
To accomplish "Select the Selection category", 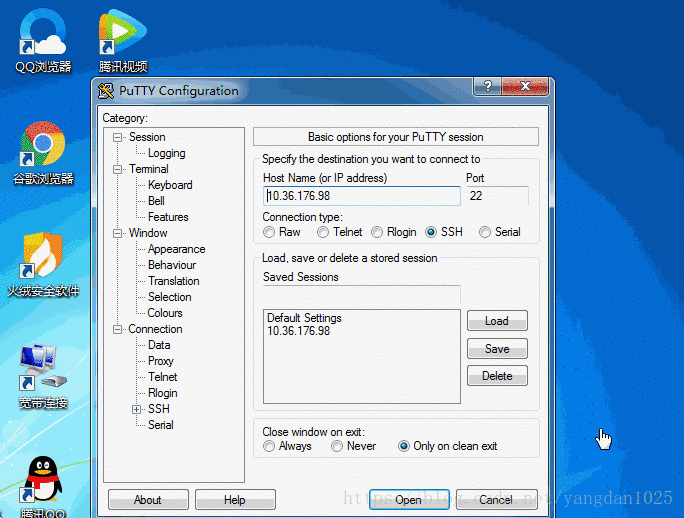I will 170,297.
